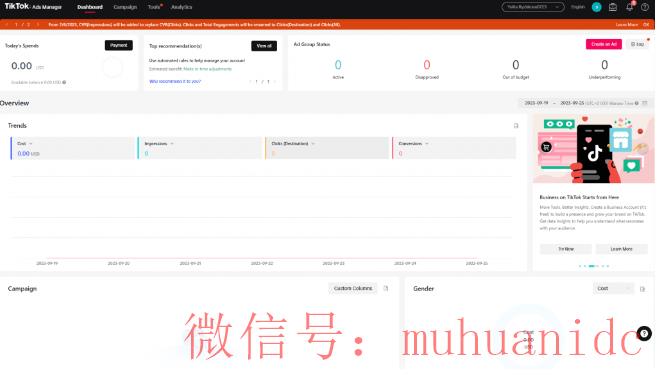Click the Active ad group count
Image resolution: width=657 pixels, height=376 pixels.
(x=338, y=65)
